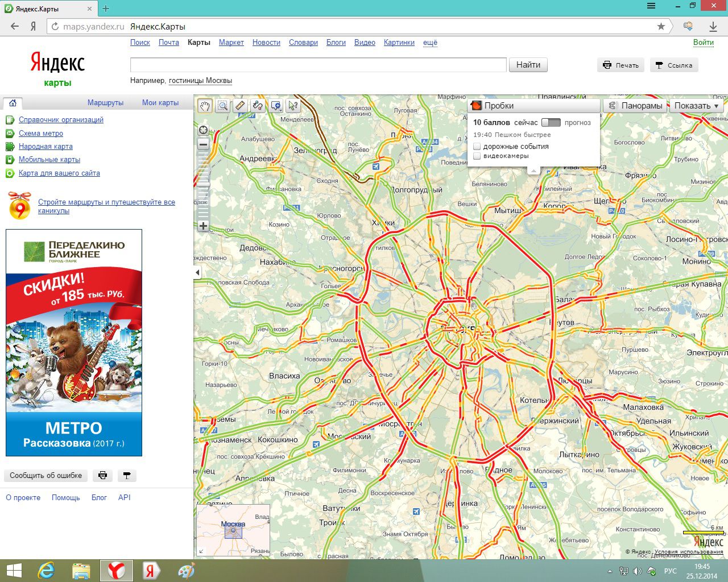Open the route building tool
The width and height of the screenshot is (728, 582).
(258, 105)
